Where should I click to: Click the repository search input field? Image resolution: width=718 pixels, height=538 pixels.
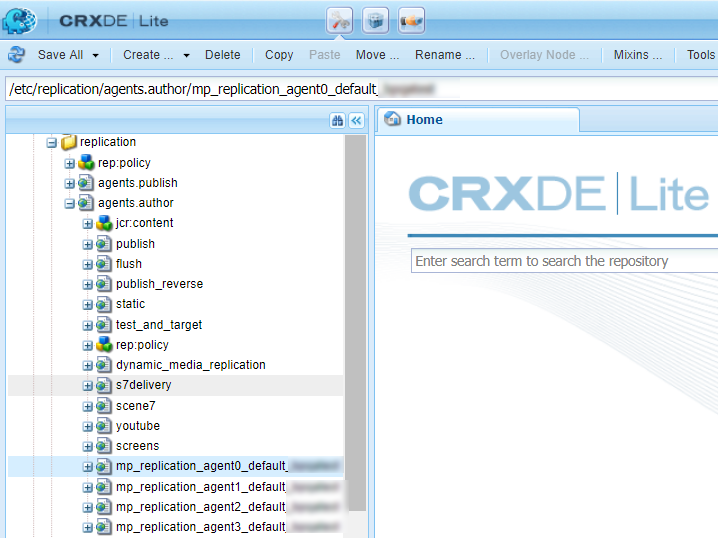(x=564, y=261)
